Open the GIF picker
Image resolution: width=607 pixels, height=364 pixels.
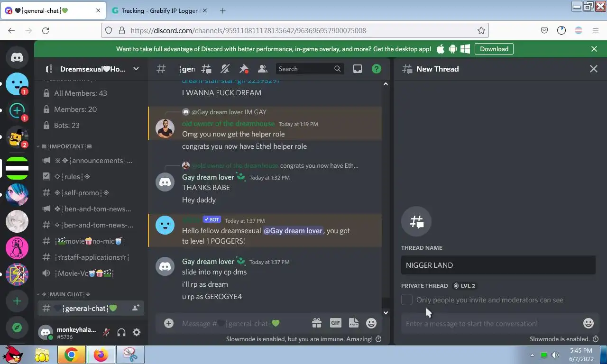coord(335,323)
